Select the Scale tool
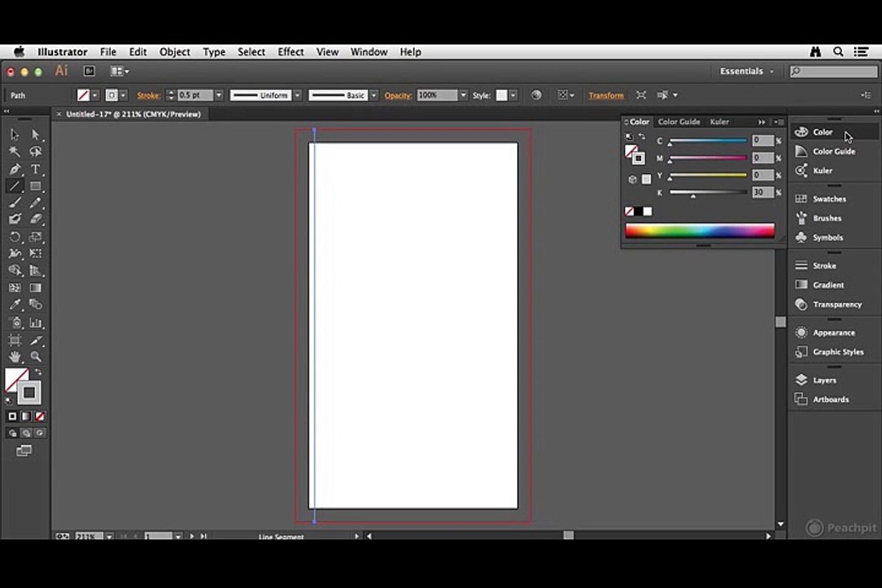The height and width of the screenshot is (588, 882). [x=35, y=237]
